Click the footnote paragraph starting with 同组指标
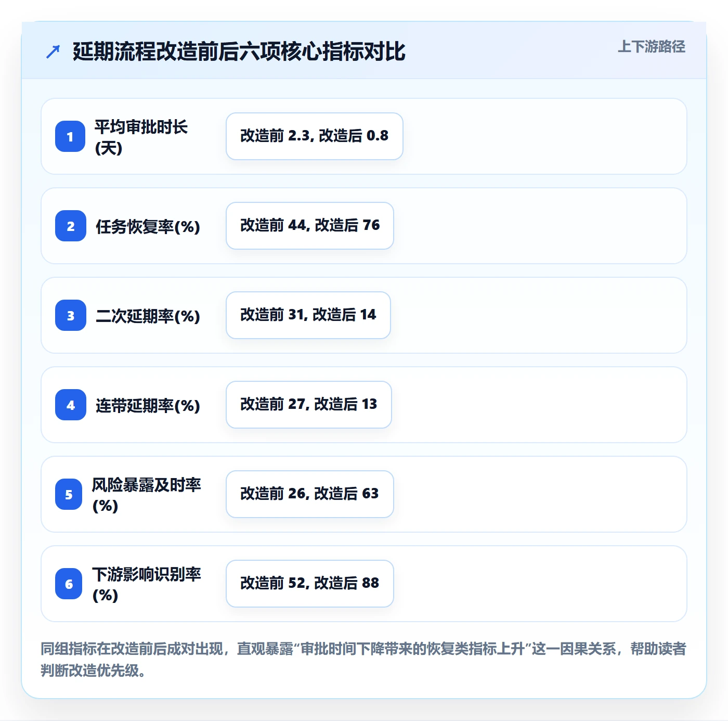Image resolution: width=728 pixels, height=721 pixels. click(363, 660)
